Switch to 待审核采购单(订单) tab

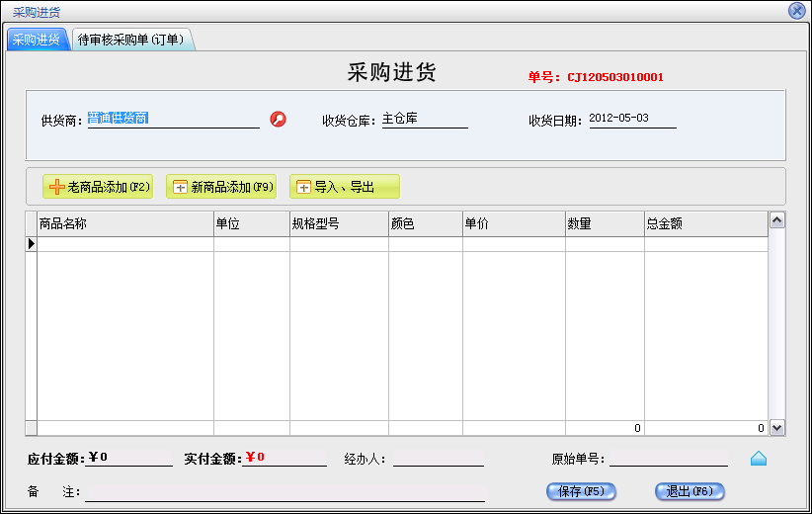tap(133, 40)
